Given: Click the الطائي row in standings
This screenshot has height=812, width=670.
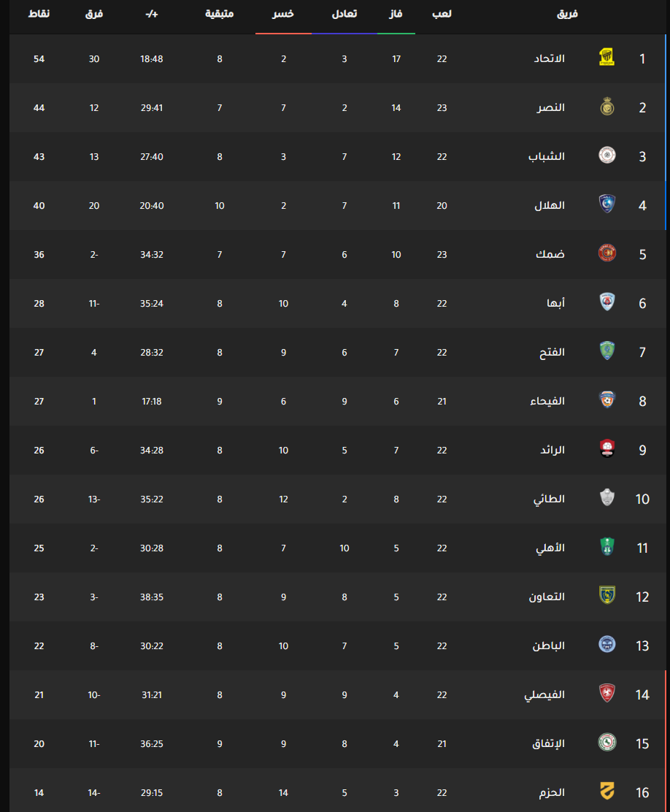Looking at the screenshot, I should (338, 499).
